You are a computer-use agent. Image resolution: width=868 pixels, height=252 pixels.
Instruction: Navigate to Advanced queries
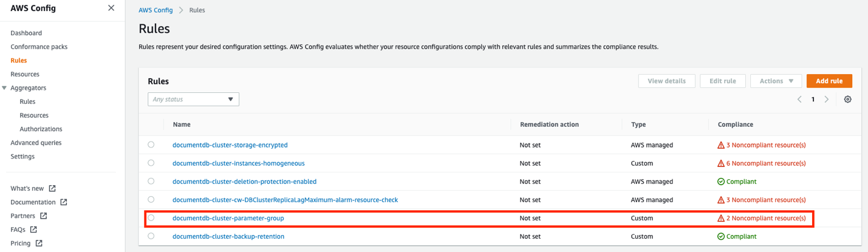click(x=36, y=143)
